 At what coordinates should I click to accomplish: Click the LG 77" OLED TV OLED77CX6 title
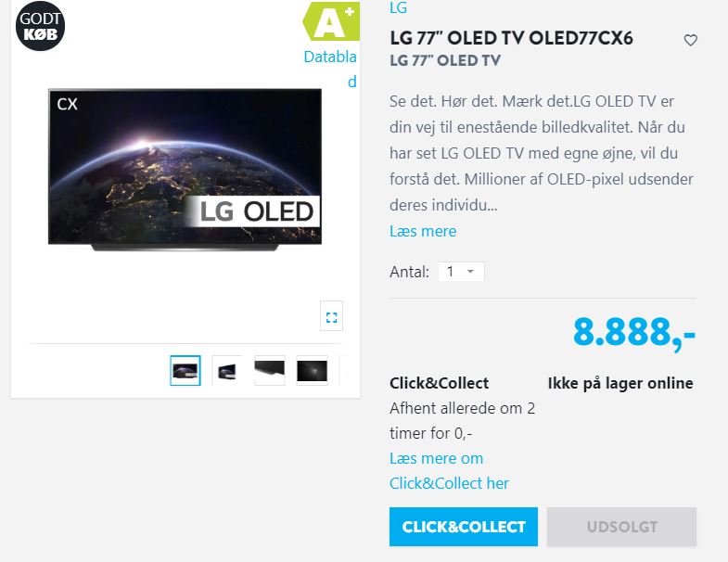coord(511,38)
